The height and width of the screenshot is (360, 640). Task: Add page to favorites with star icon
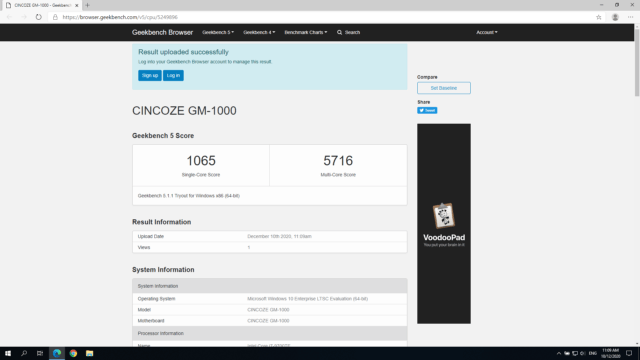click(598, 17)
